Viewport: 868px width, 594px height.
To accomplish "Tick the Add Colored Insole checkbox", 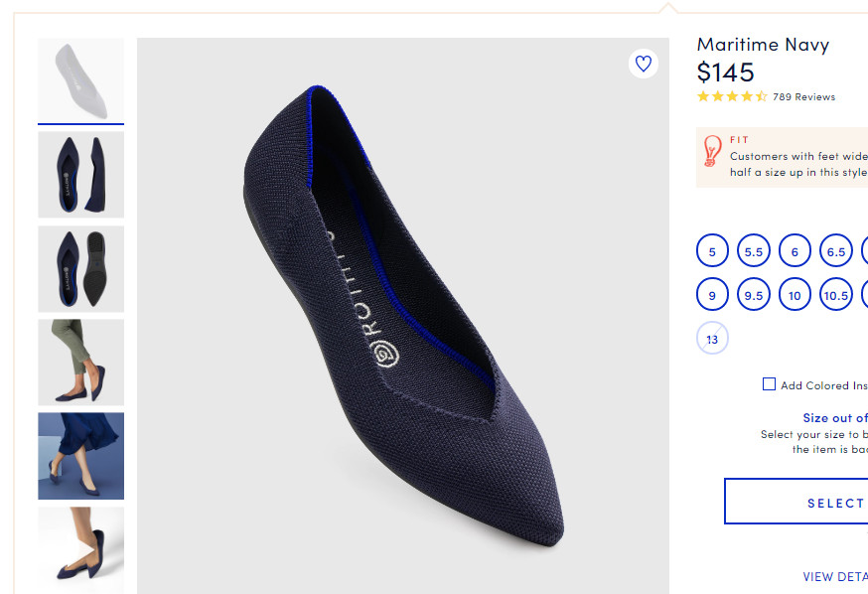I will 769,384.
